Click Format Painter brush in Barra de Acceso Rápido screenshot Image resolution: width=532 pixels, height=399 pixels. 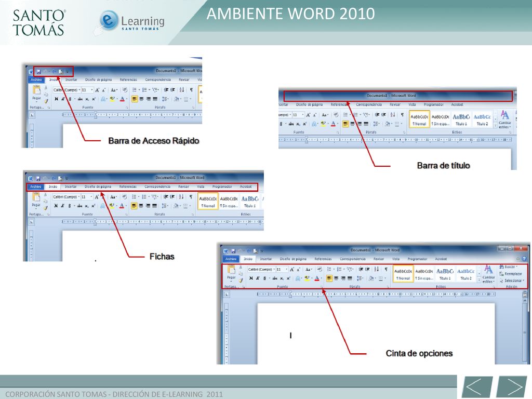(46, 101)
